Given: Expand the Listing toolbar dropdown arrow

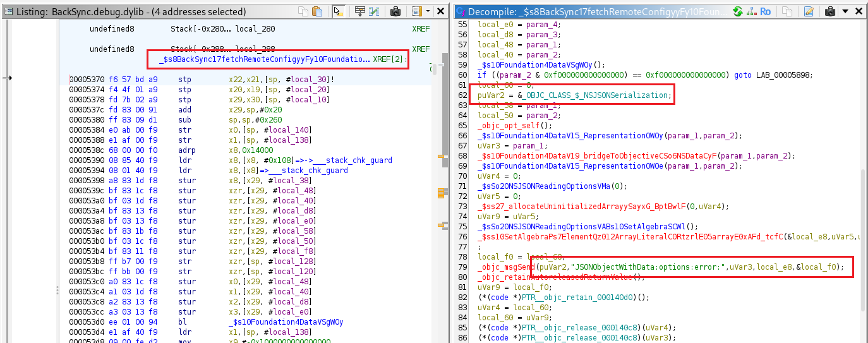Looking at the screenshot, I should pyautogui.click(x=428, y=11).
